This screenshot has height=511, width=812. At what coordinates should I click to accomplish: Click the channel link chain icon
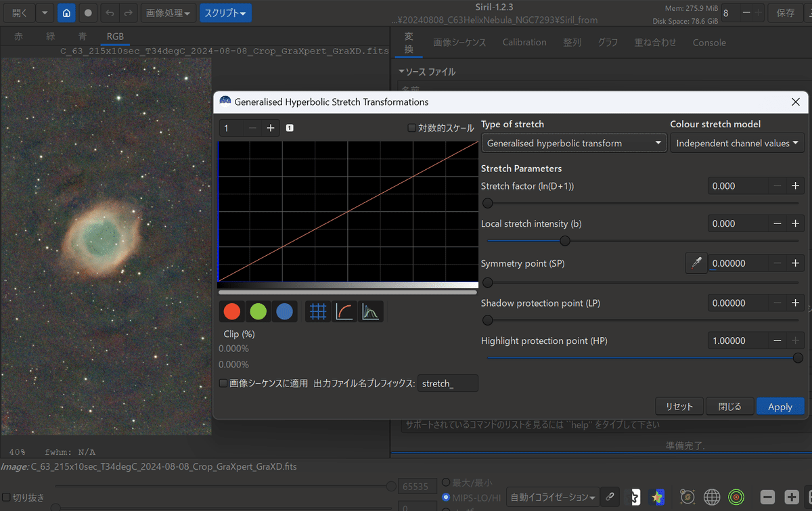point(610,497)
